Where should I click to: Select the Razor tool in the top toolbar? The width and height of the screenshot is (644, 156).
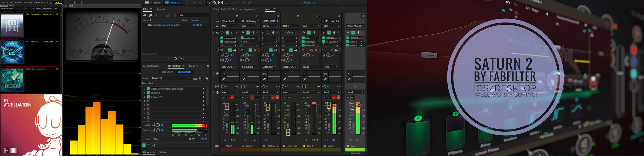pyautogui.click(x=214, y=2)
